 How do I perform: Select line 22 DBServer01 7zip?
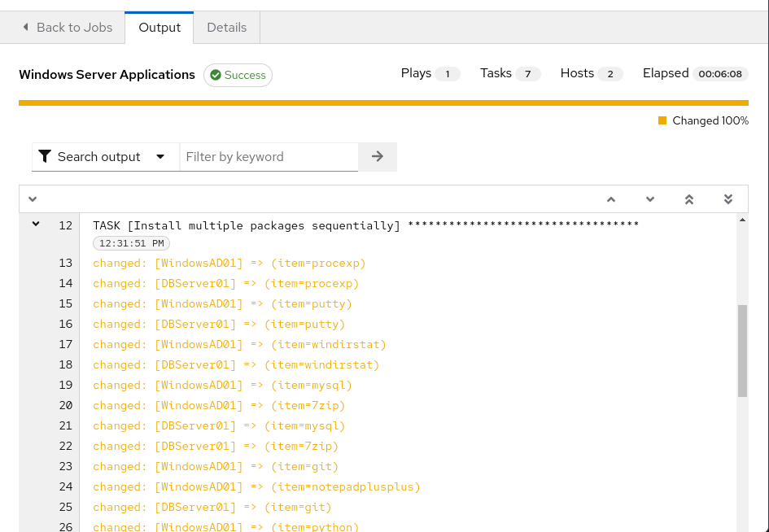[216, 447]
